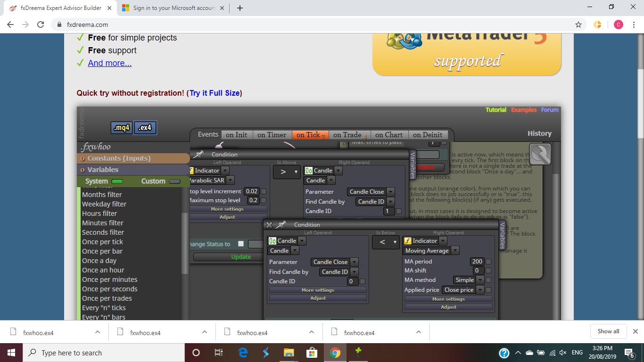Viewport: 644px width, 362px height.
Task: Follow the And more... link
Action: click(x=110, y=63)
